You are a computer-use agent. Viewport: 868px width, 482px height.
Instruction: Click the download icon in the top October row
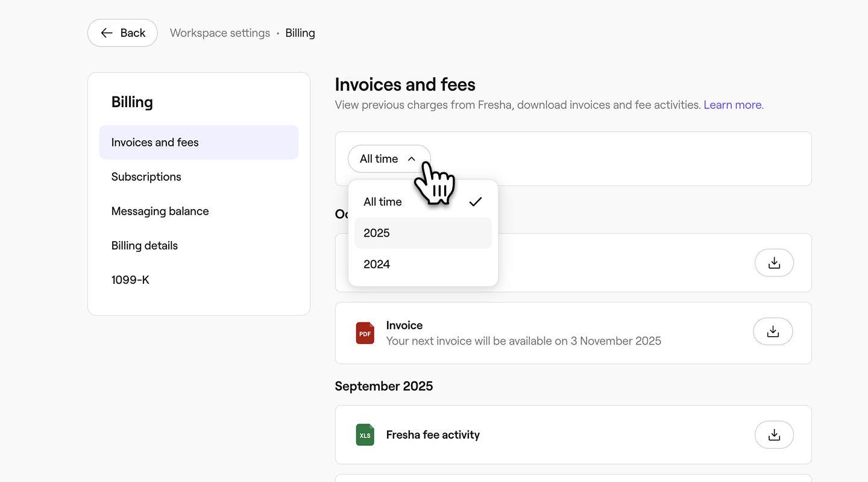tap(774, 263)
